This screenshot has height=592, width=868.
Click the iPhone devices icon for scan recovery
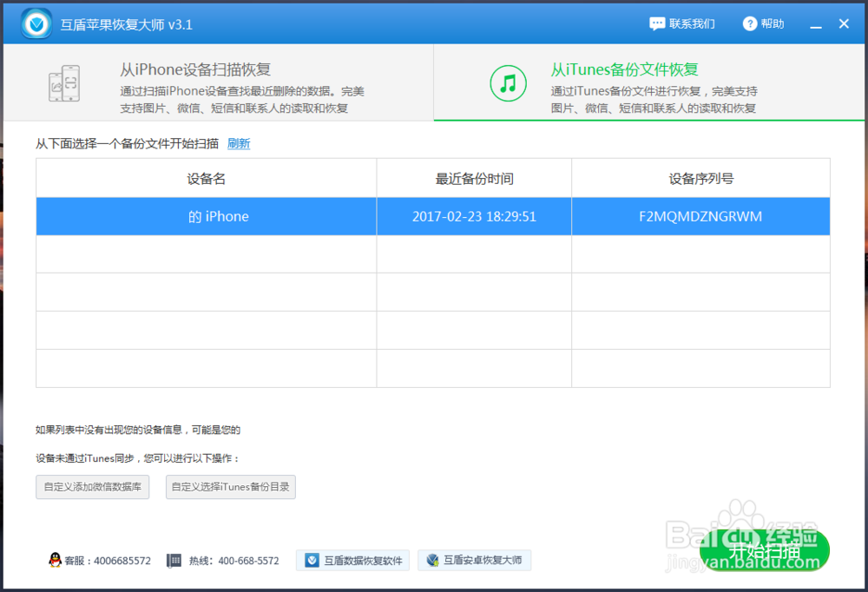tap(64, 82)
